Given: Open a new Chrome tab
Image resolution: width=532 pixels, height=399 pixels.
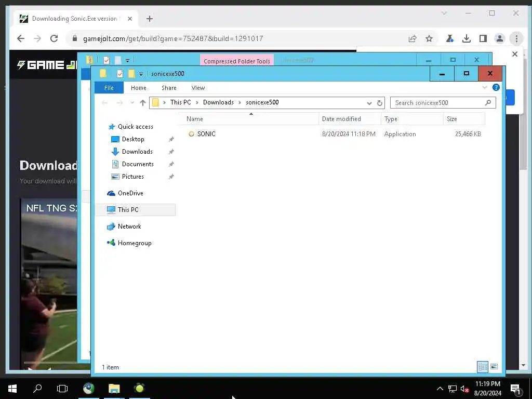Looking at the screenshot, I should (x=149, y=19).
